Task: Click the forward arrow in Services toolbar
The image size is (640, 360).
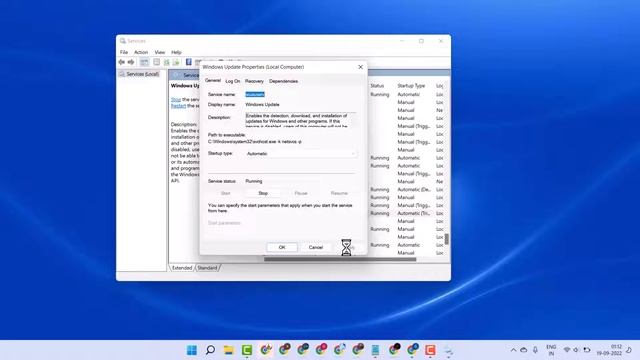Action: click(131, 62)
